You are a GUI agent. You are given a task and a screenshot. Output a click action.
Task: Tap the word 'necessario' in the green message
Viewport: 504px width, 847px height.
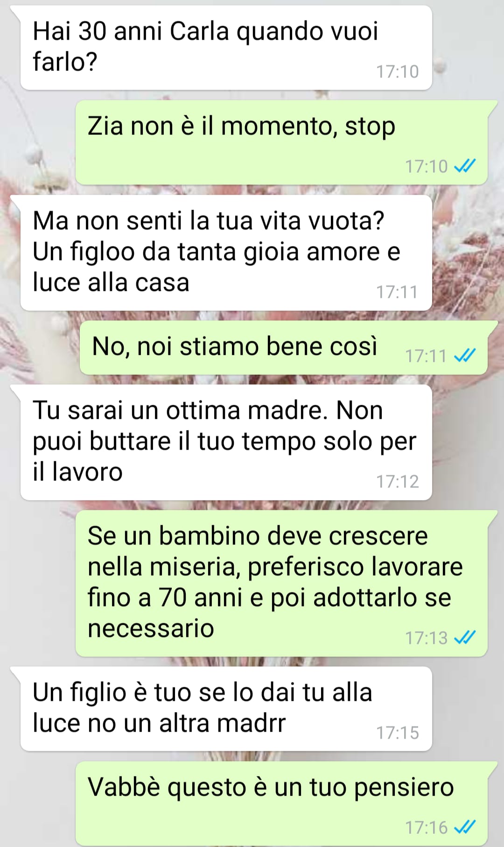point(151,628)
